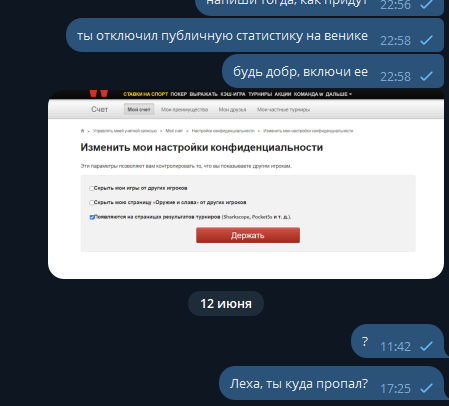This screenshot has width=449, height=406.
Task: Select "СТАВКИ НА СПОРТ" in the top menu
Action: pos(146,94)
